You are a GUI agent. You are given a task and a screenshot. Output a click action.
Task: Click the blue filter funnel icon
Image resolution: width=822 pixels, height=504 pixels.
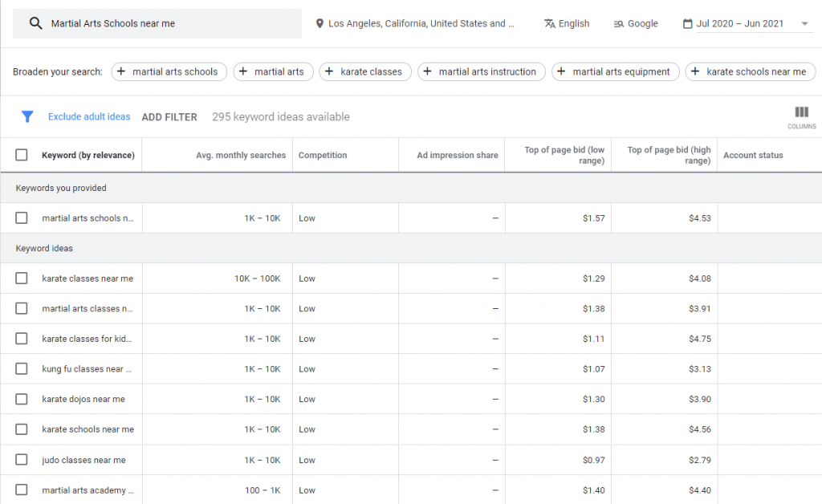[27, 116]
